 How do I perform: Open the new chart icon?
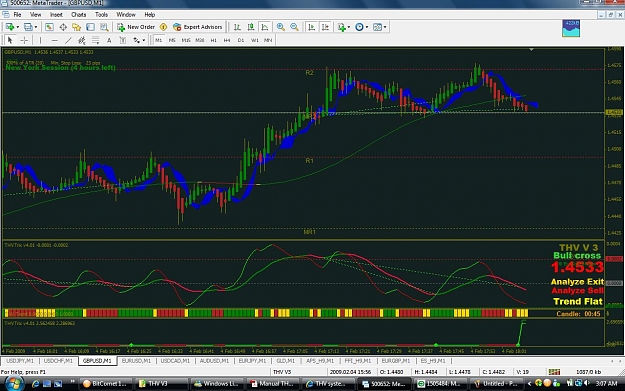click(9, 27)
